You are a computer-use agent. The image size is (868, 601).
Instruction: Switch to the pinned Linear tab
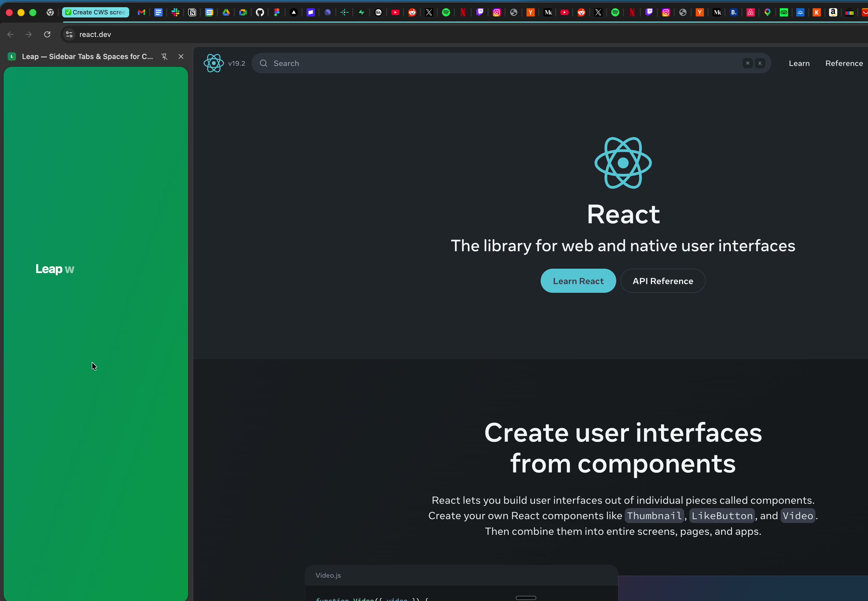328,13
